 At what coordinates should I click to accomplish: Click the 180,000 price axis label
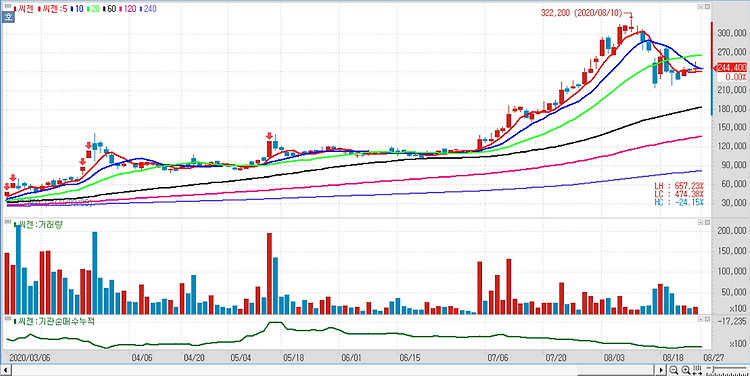pyautogui.click(x=731, y=109)
